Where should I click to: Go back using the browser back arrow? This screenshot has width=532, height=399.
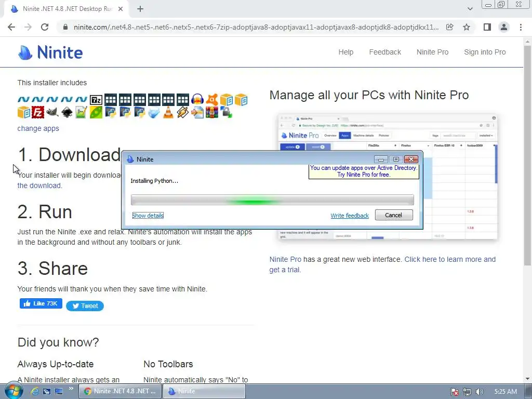11,27
